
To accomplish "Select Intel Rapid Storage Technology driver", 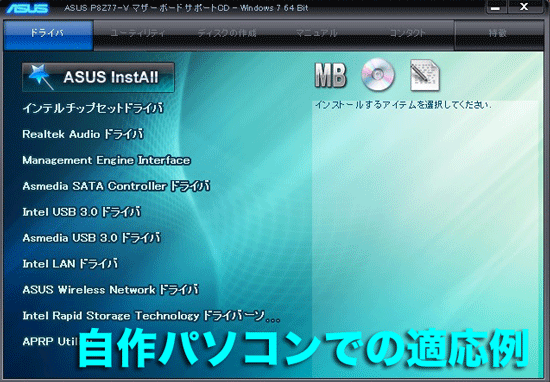I will [x=151, y=316].
